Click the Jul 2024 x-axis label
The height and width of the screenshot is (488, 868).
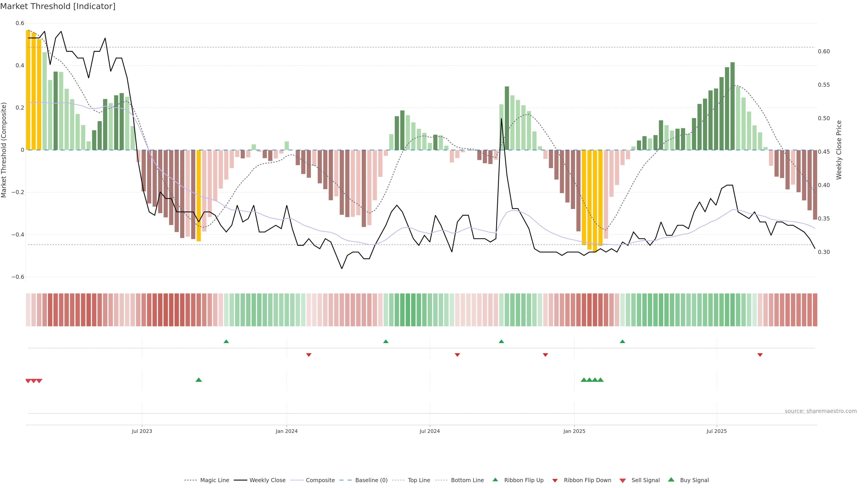pyautogui.click(x=430, y=431)
